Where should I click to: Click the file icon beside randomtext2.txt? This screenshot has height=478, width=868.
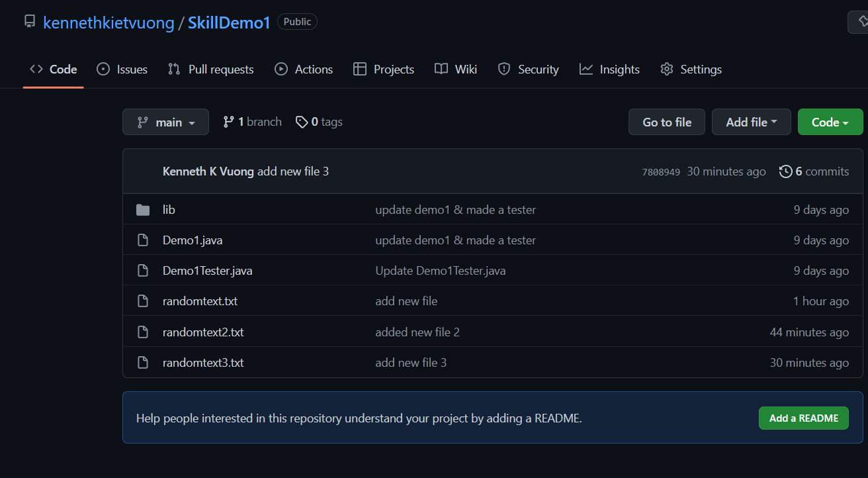(143, 332)
